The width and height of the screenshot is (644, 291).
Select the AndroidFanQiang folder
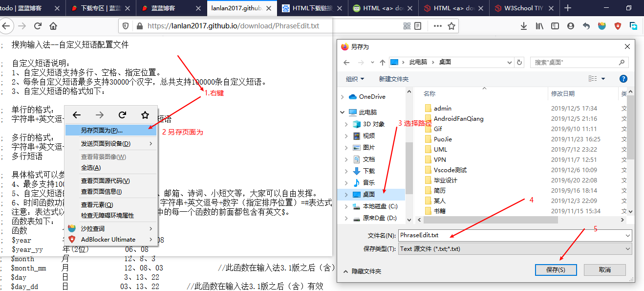458,118
